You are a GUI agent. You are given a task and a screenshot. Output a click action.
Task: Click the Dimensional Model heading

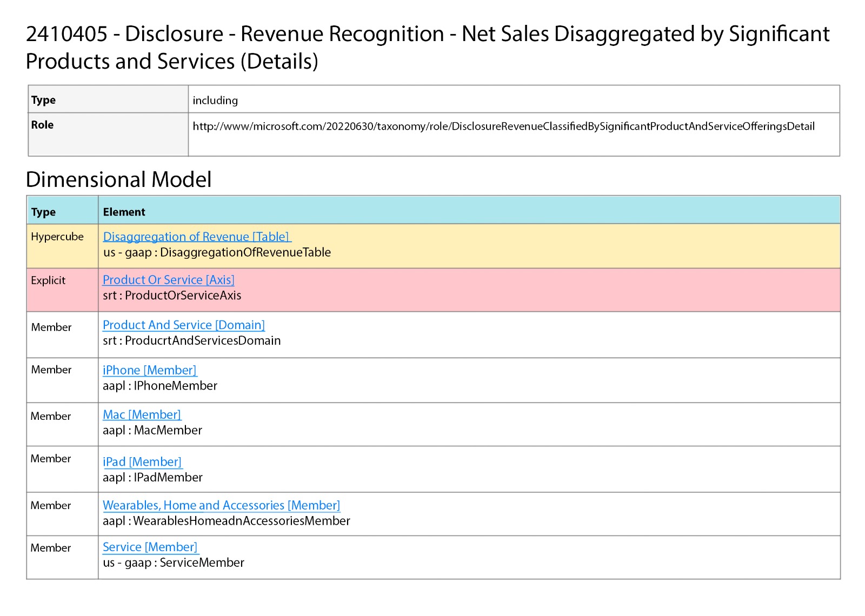coord(118,179)
